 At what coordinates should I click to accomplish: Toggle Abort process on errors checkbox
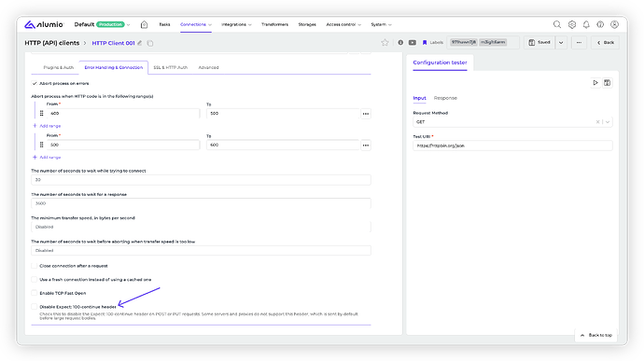[35, 83]
